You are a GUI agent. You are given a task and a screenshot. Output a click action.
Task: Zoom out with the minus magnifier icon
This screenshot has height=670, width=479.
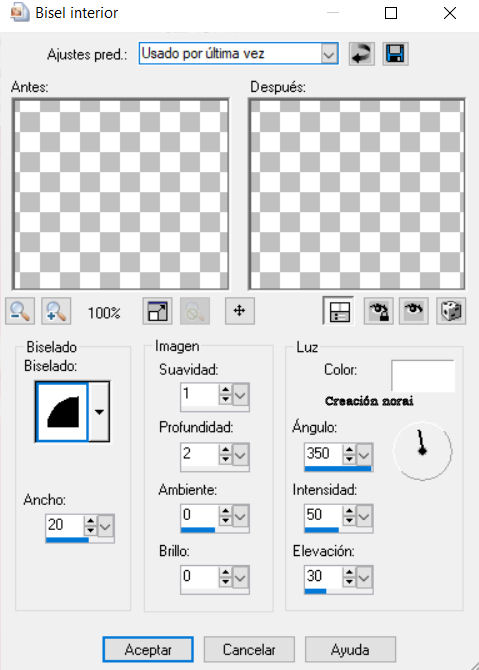(20, 311)
